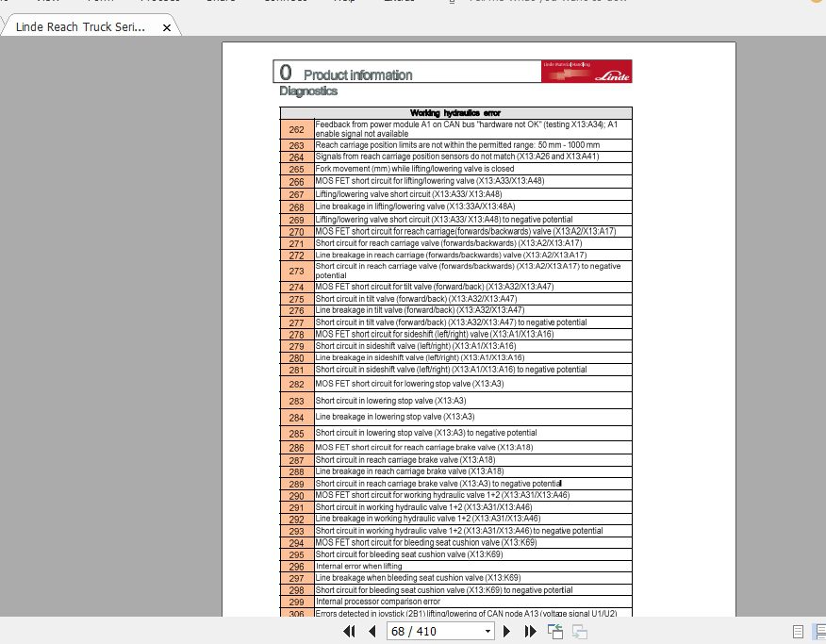
Task: Click error code cell 283
Action: tap(297, 401)
